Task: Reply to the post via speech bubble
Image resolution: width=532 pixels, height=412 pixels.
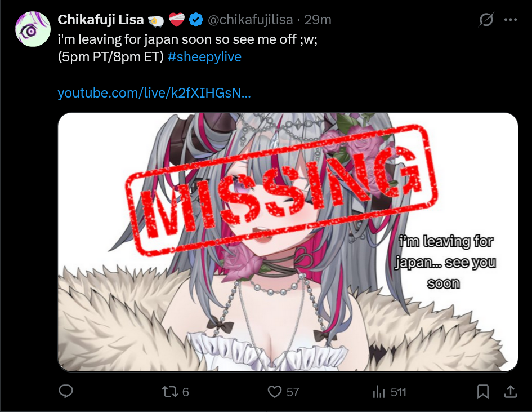Action: tap(66, 391)
